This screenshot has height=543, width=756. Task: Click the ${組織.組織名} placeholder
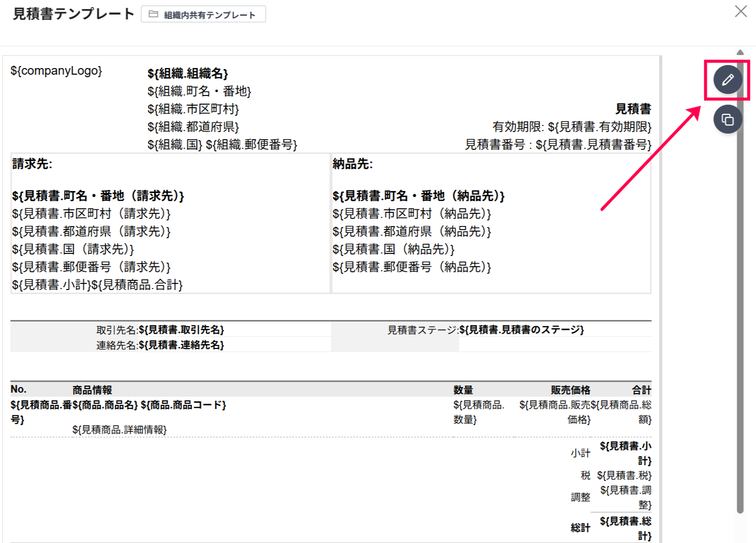point(187,74)
